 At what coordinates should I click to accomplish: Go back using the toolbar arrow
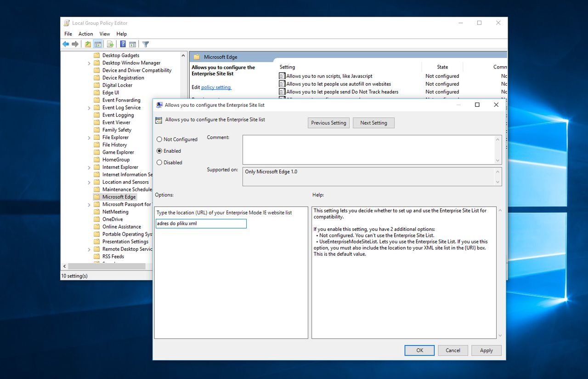(x=66, y=44)
